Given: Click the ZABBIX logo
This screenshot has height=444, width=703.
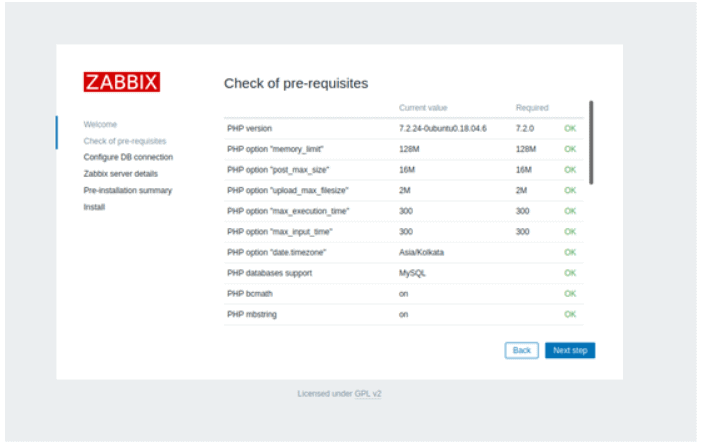Looking at the screenshot, I should (x=122, y=82).
